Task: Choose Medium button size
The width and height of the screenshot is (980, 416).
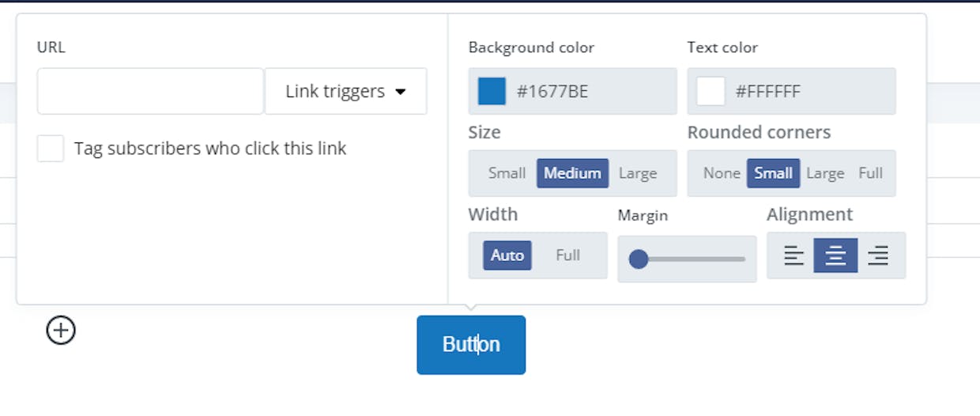Action: [572, 173]
